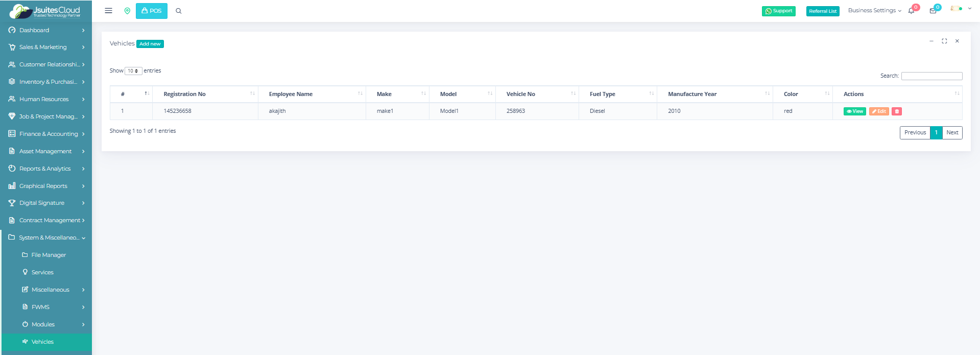Expand Human Resources sidebar menu

point(46,99)
